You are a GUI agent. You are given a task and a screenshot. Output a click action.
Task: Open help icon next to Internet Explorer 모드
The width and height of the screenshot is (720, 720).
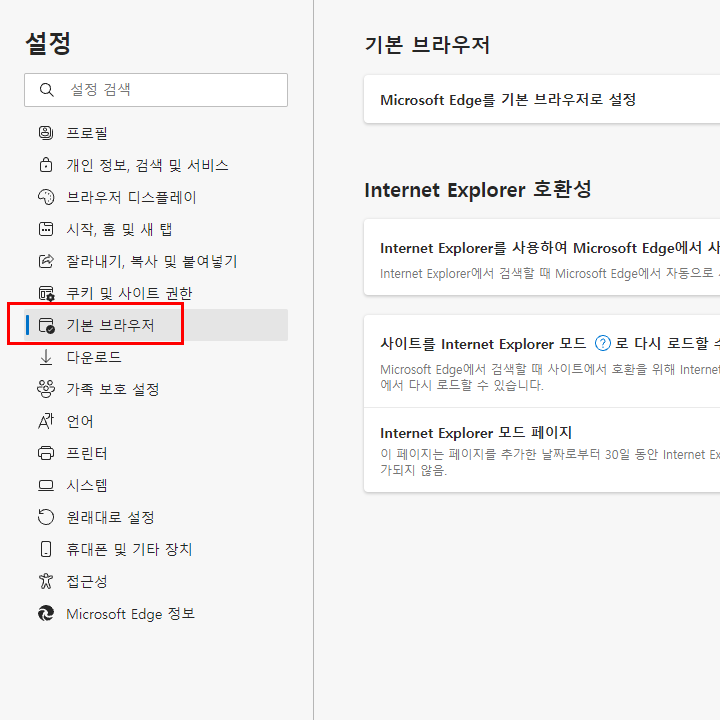602,343
